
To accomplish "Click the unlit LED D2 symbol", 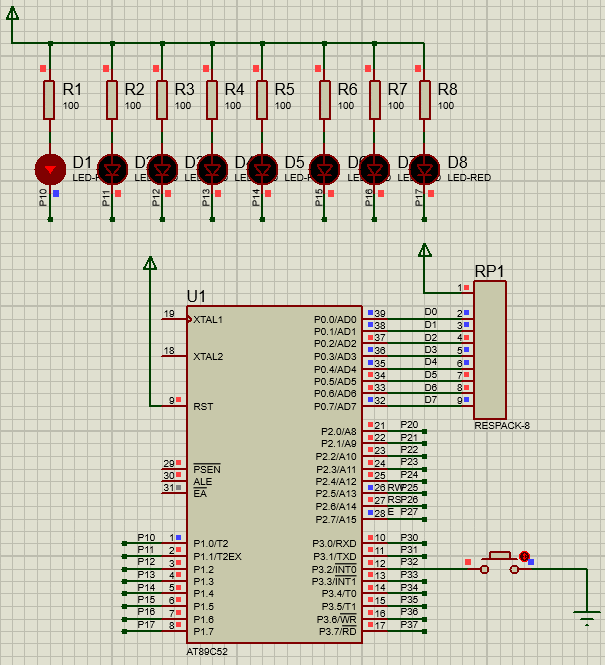I will (112, 170).
